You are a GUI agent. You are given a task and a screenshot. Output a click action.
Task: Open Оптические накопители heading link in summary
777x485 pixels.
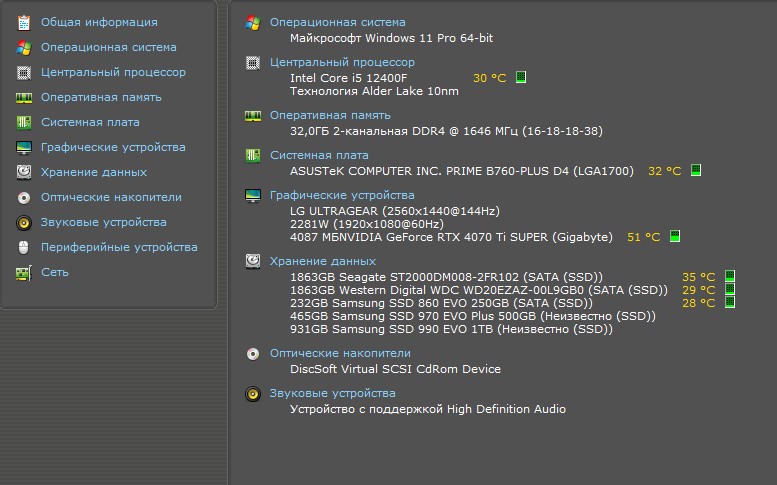click(x=340, y=353)
